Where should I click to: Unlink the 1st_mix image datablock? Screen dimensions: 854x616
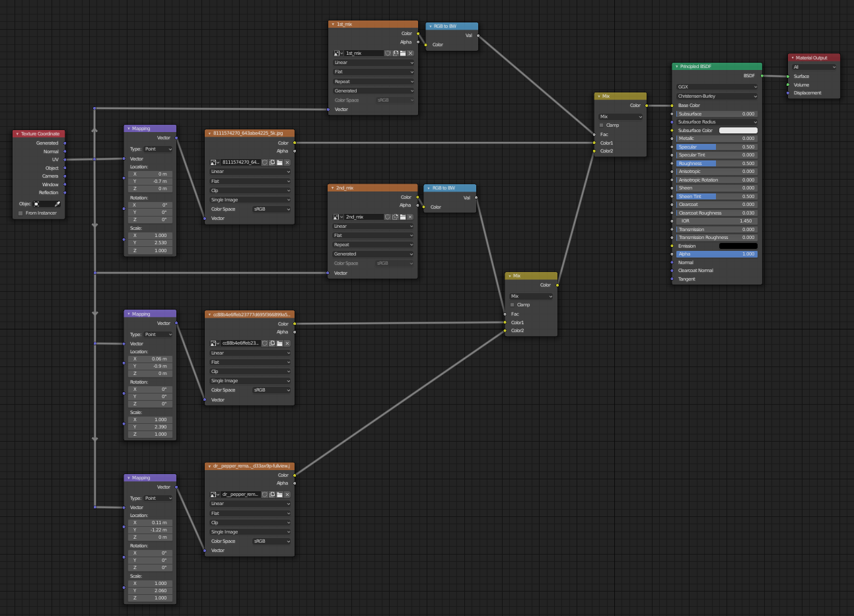point(410,53)
